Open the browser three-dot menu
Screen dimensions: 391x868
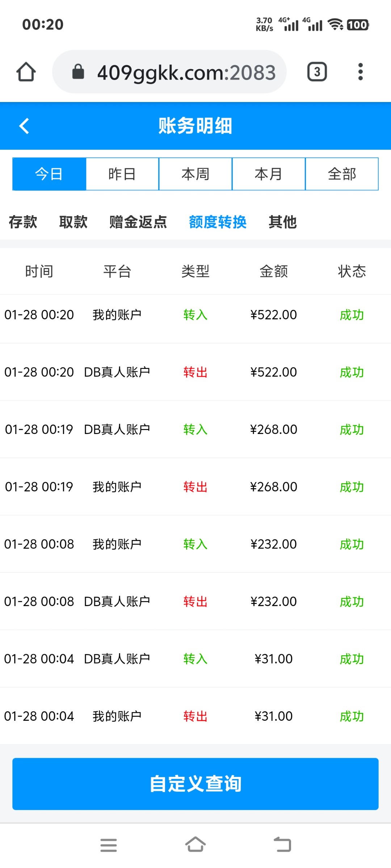(360, 72)
